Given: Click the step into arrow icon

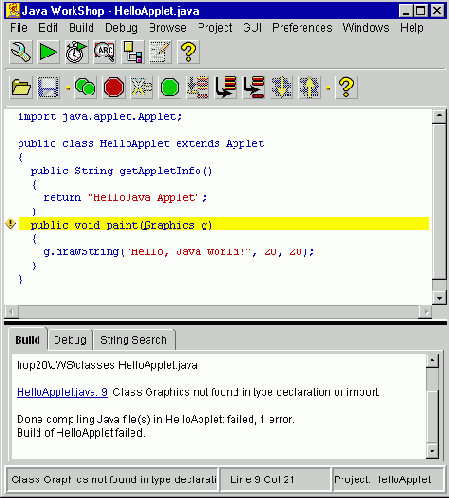Looking at the screenshot, I should click(226, 87).
